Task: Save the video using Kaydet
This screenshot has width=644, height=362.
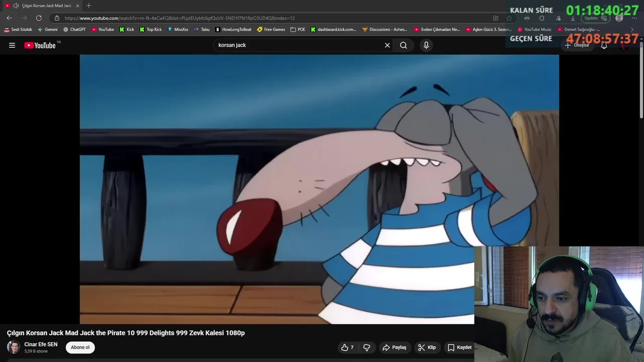Action: pyautogui.click(x=459, y=347)
